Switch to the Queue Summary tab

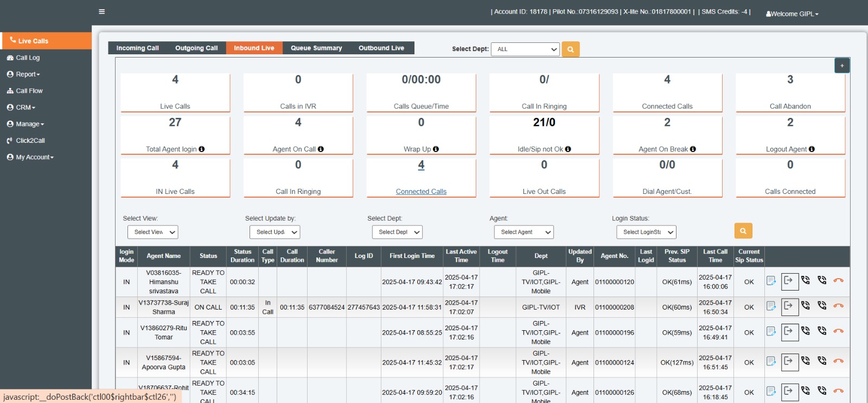(316, 48)
